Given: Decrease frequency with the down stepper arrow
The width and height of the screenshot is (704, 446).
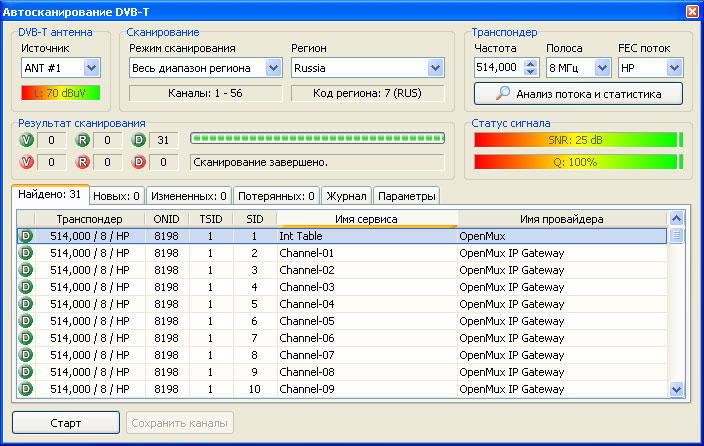Looking at the screenshot, I should [531, 72].
